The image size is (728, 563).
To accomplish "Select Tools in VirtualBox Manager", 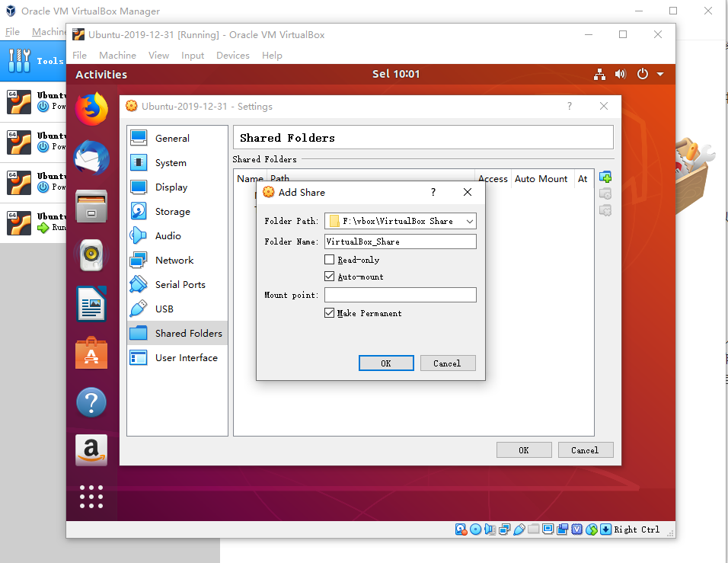I will [33, 61].
